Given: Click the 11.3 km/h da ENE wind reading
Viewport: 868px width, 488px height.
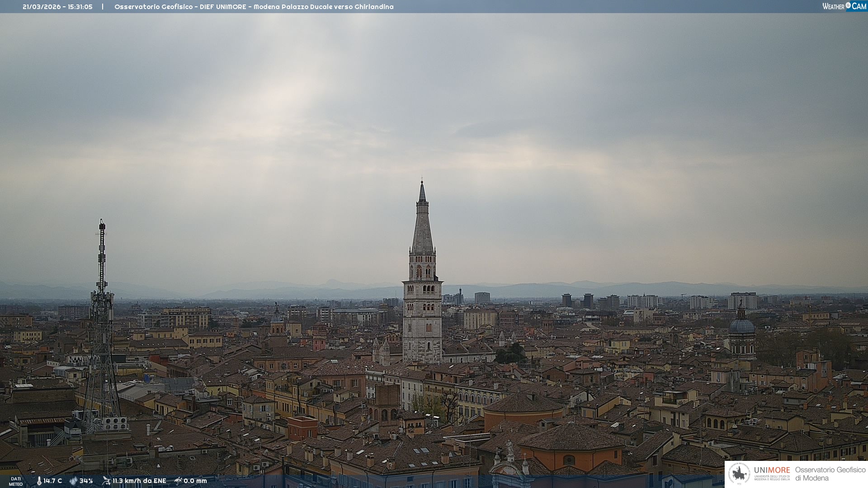Looking at the screenshot, I should click(x=139, y=481).
